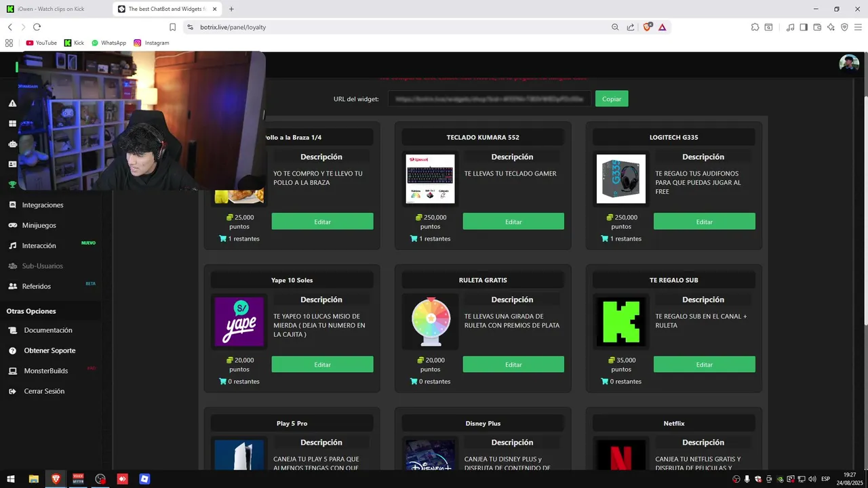Open a new browser tab

pos(231,9)
